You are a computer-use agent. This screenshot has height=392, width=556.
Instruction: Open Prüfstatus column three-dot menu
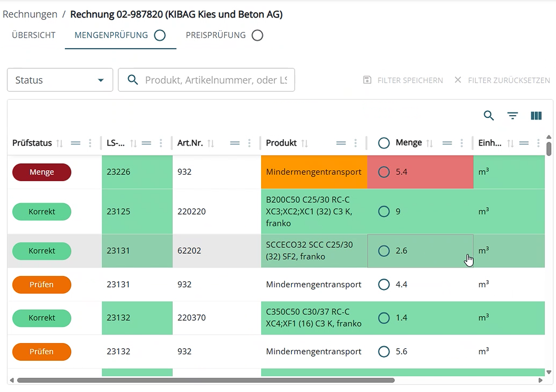tap(90, 143)
